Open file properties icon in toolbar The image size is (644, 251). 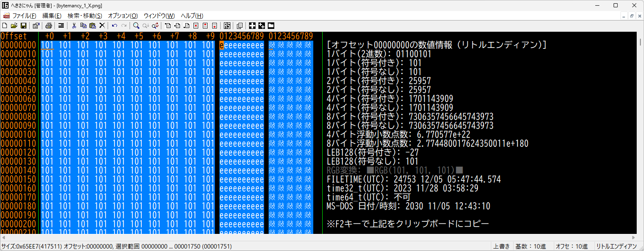[x=36, y=26]
